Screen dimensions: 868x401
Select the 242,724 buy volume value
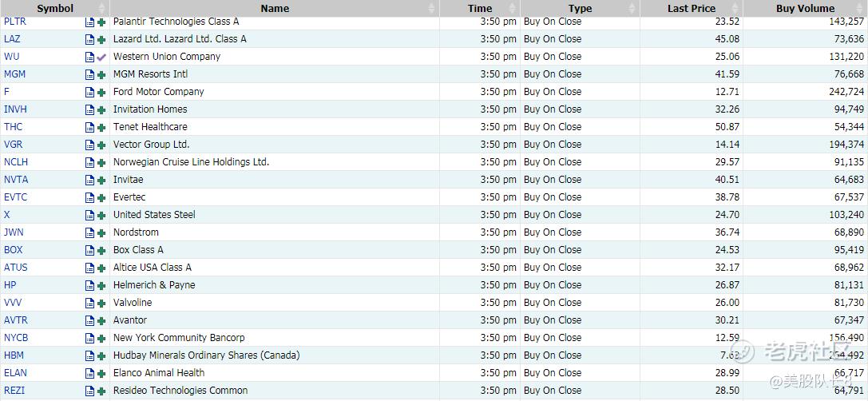846,92
